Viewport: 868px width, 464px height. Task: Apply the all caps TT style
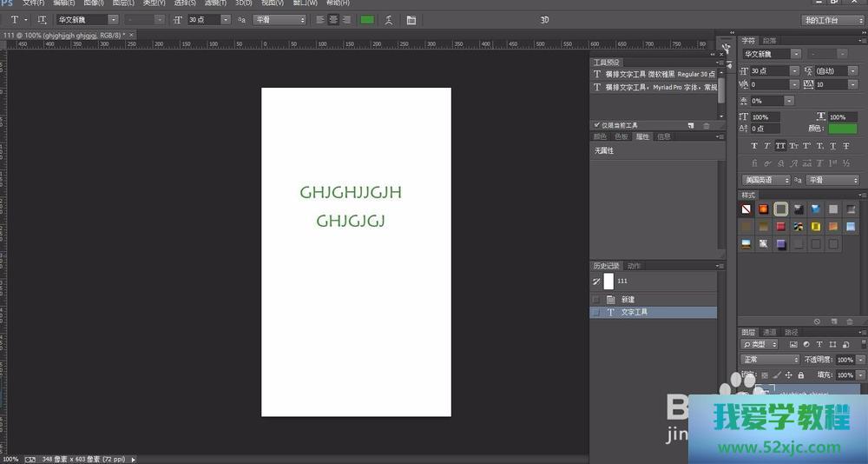point(780,146)
